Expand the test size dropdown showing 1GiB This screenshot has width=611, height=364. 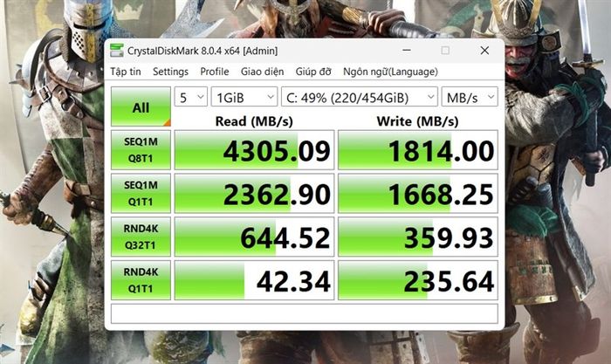(x=244, y=97)
